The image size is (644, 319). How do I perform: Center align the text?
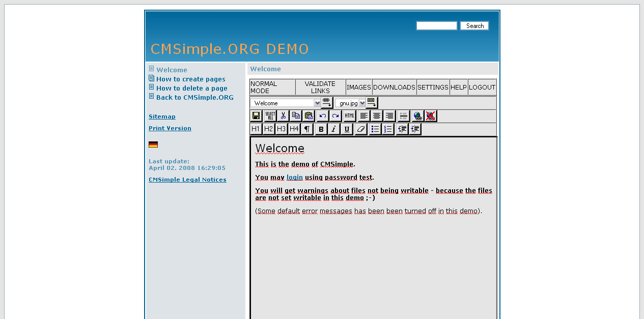[377, 116]
